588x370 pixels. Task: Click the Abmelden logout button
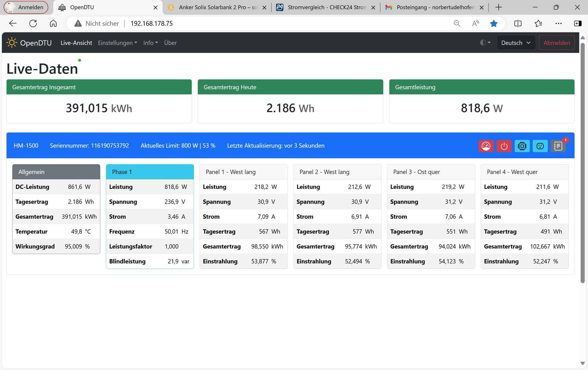click(556, 43)
